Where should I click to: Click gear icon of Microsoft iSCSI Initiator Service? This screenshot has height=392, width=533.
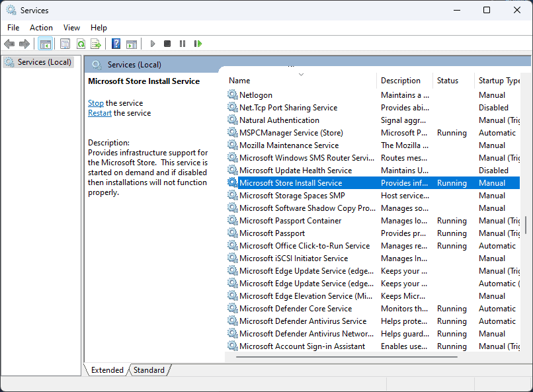point(232,258)
